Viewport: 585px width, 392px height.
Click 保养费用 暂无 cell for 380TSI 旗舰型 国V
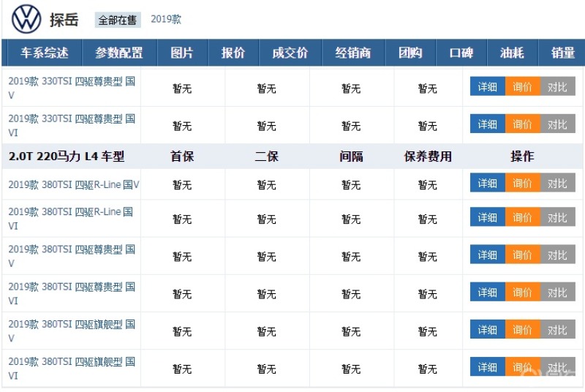428,331
